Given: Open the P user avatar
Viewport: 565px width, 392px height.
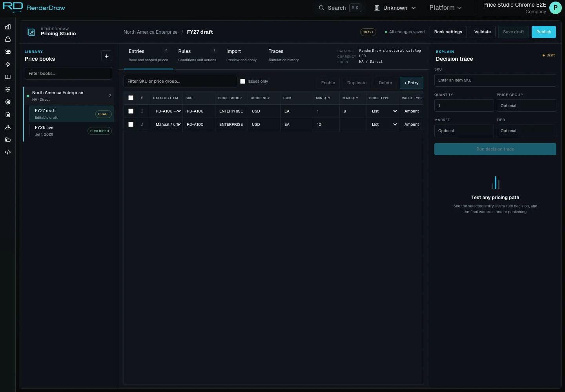Looking at the screenshot, I should click(x=556, y=8).
